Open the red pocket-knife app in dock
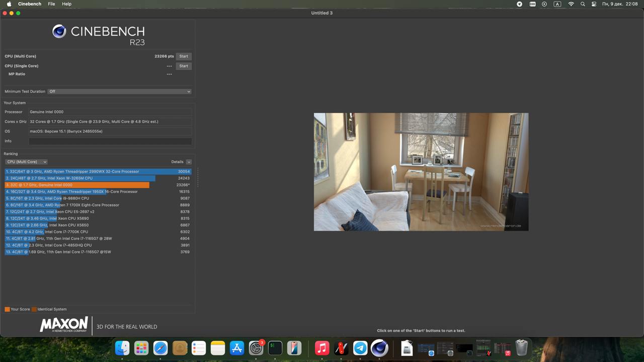The width and height of the screenshot is (644, 362). (x=341, y=348)
